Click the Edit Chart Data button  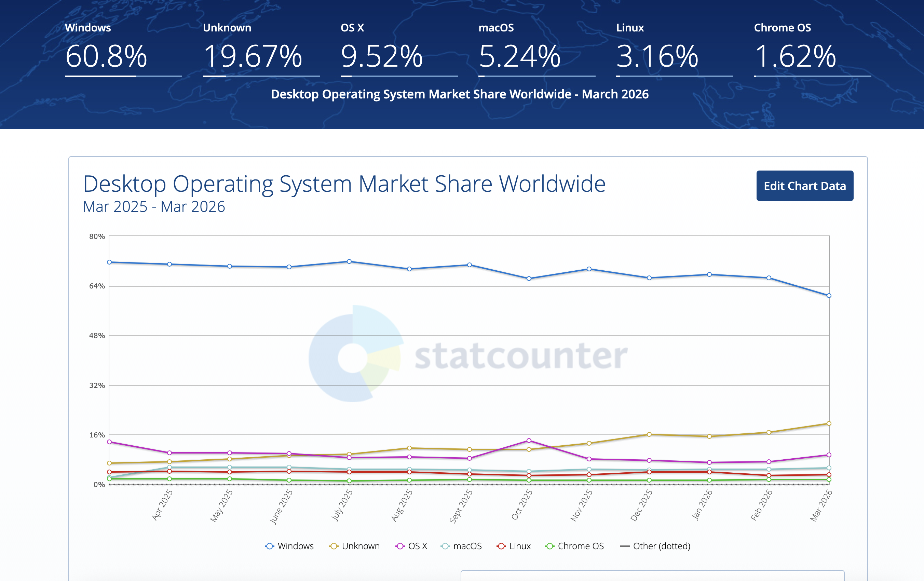805,186
